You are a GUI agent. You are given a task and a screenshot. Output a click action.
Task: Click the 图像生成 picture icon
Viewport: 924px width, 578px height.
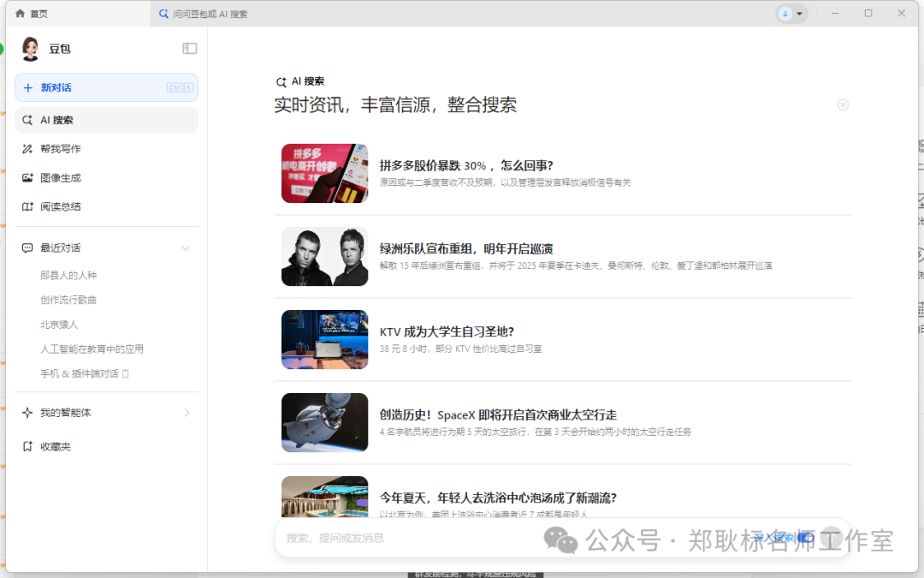click(27, 177)
